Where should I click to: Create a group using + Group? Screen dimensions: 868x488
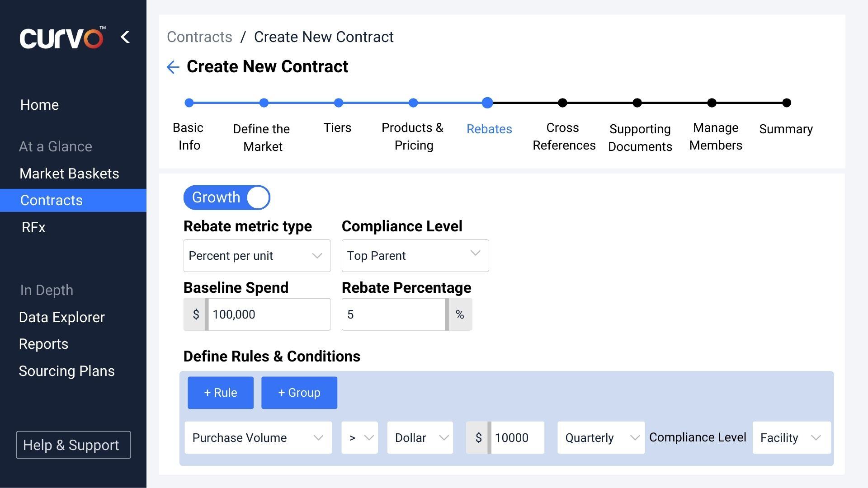point(299,392)
